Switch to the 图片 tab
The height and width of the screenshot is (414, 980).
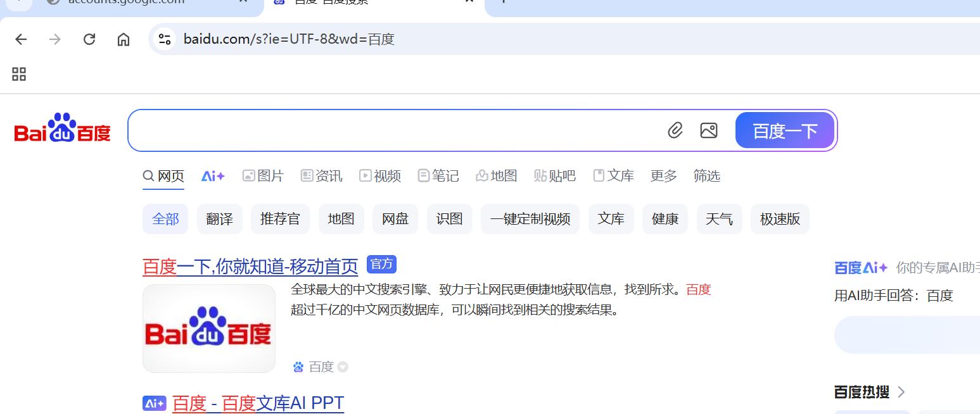pyautogui.click(x=263, y=176)
